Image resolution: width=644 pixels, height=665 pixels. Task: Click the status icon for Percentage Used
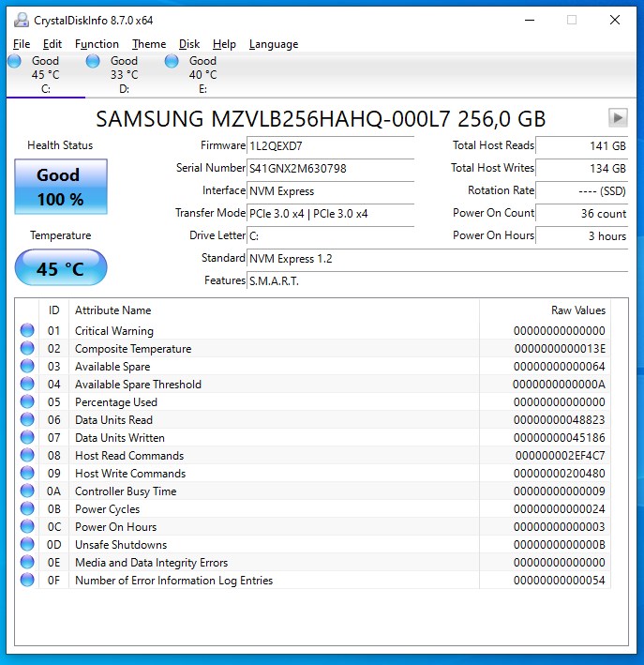pyautogui.click(x=27, y=401)
